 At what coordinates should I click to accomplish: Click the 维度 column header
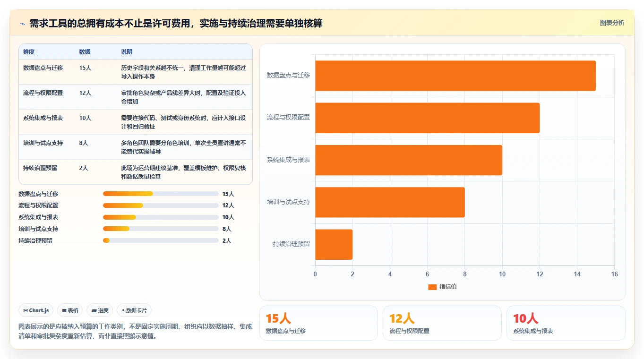click(29, 52)
